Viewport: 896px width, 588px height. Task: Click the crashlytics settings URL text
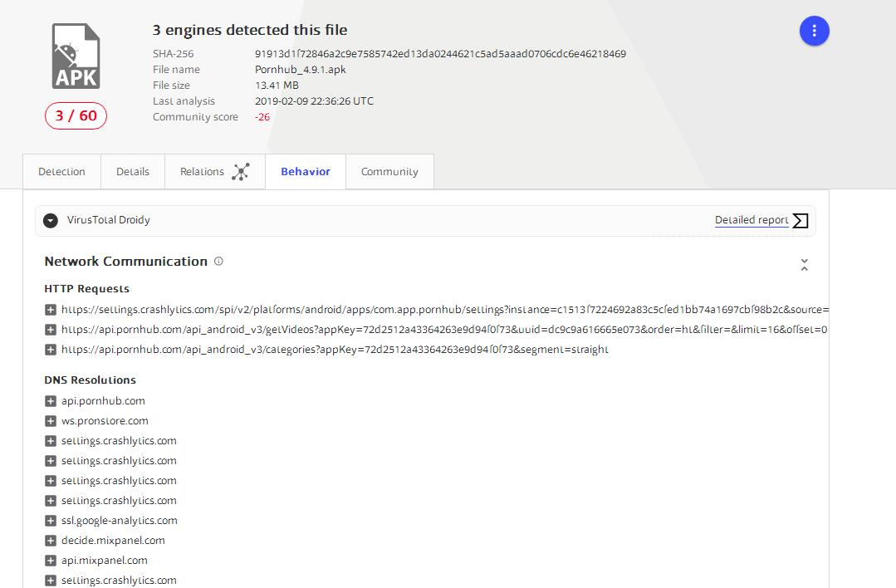pos(445,310)
